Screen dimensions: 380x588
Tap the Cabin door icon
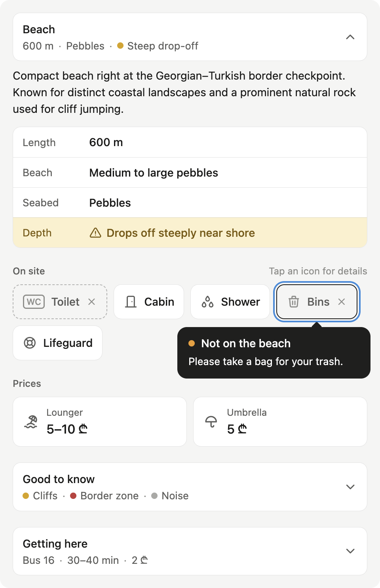click(x=131, y=302)
